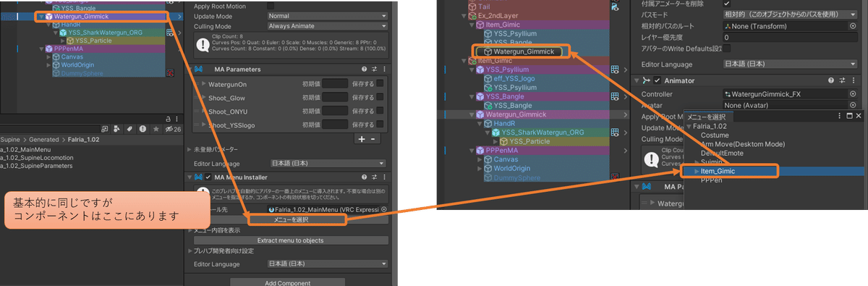Click the grid icon next to YSS_Psyllium row
Image resolution: width=868 pixels, height=286 pixels.
(614, 69)
